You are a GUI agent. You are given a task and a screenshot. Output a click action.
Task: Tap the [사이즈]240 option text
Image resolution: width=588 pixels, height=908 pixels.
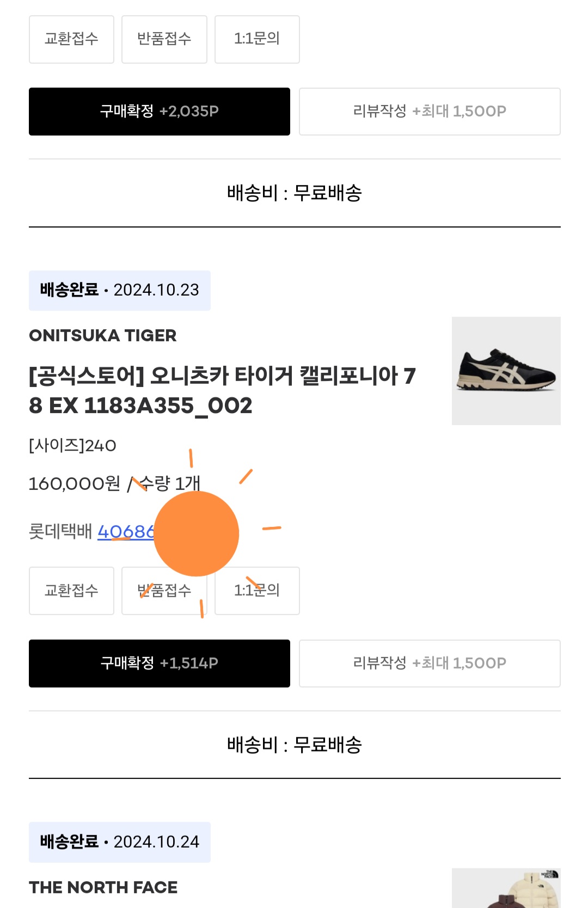pos(72,446)
